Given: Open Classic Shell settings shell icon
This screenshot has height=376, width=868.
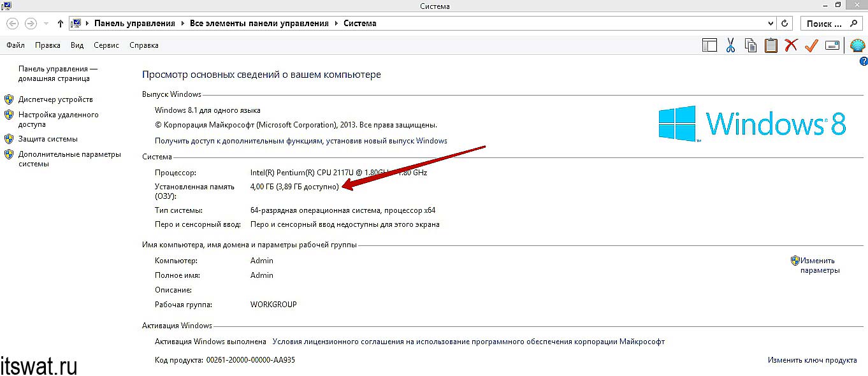Looking at the screenshot, I should [x=857, y=45].
